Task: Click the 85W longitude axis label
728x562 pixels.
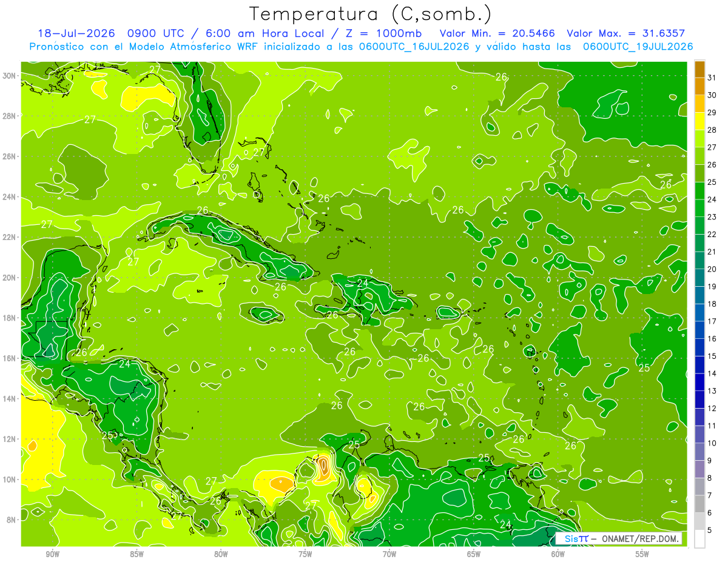Action: click(x=136, y=554)
